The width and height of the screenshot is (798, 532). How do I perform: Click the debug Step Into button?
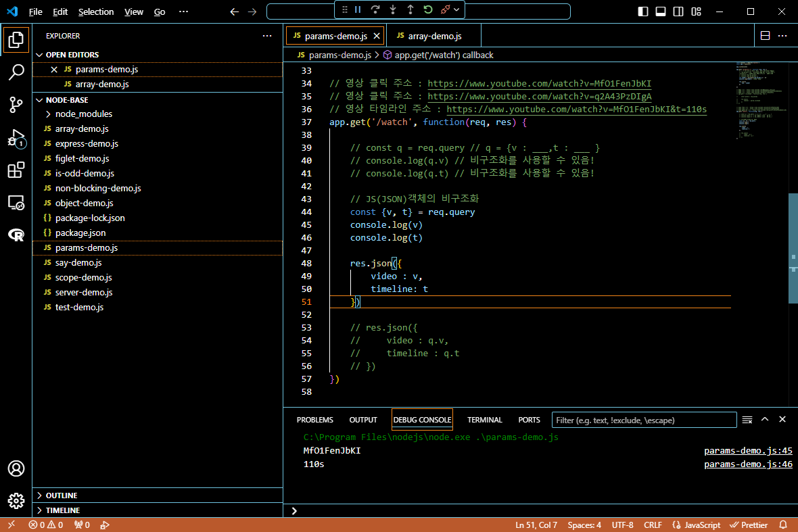pos(393,9)
